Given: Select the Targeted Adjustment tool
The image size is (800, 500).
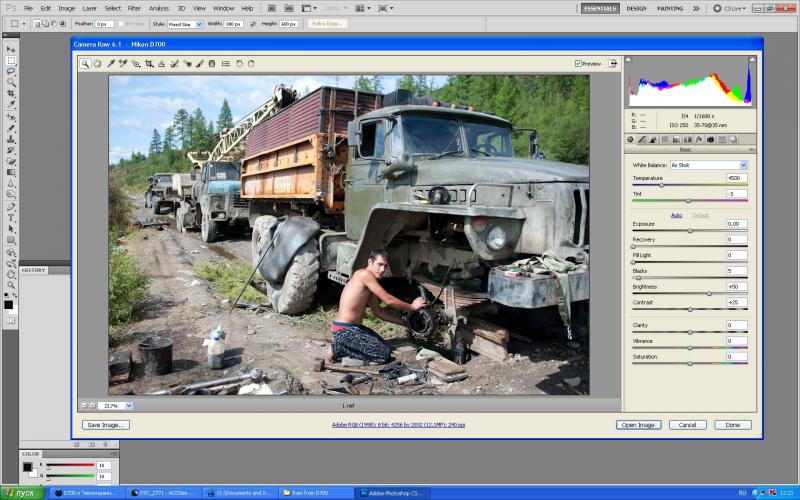Looking at the screenshot, I should (136, 64).
